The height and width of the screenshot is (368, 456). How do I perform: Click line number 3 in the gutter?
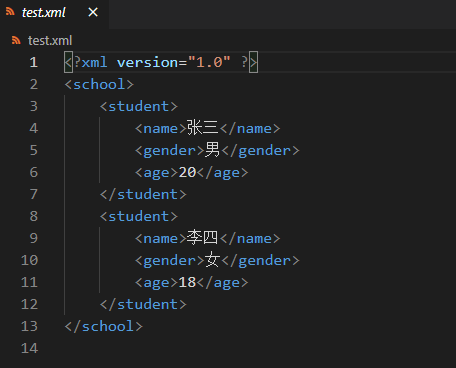click(34, 106)
